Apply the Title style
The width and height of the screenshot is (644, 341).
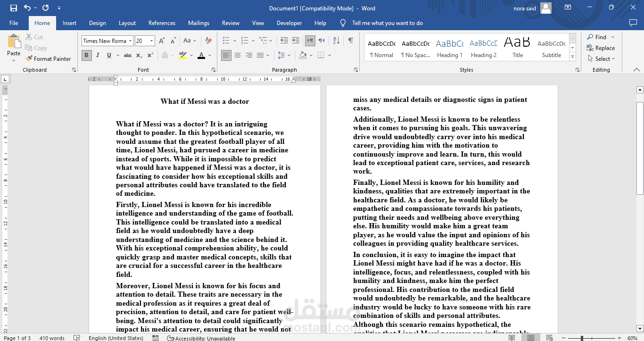(x=518, y=48)
